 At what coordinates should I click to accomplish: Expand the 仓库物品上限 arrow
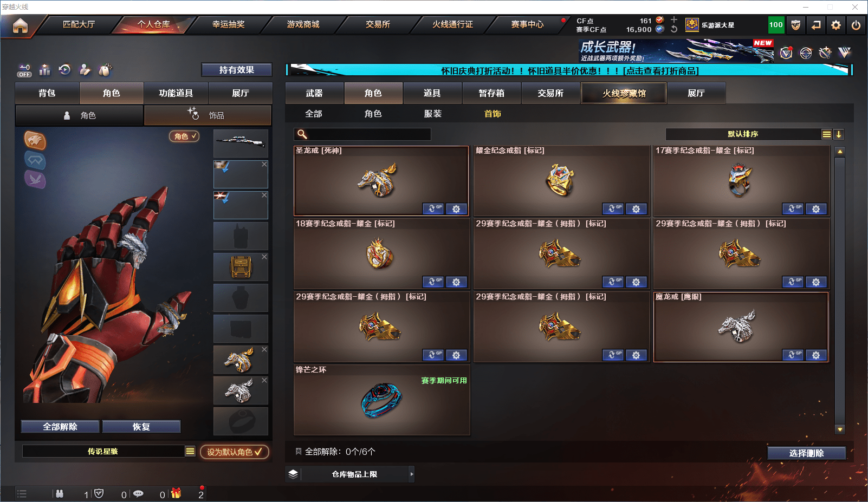[x=412, y=474]
